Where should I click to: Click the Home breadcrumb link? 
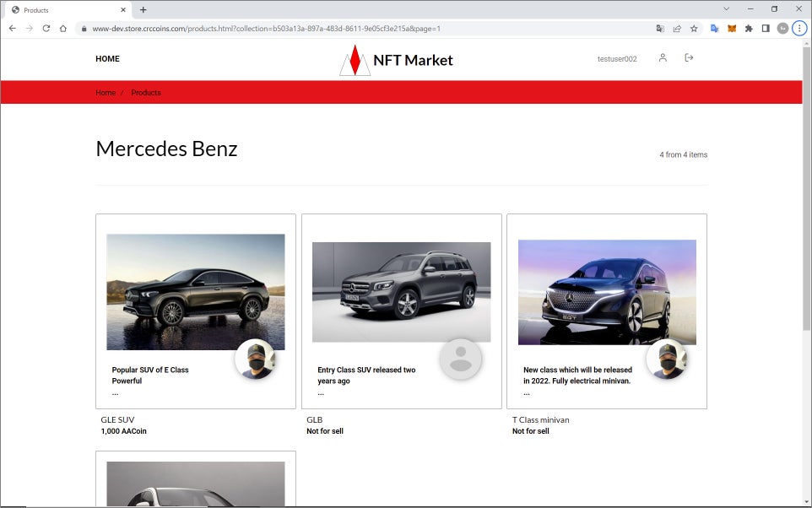(x=106, y=93)
